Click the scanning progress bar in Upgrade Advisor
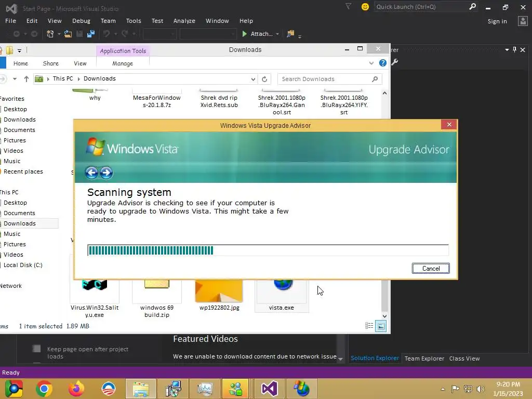532x399 pixels. pyautogui.click(x=268, y=250)
